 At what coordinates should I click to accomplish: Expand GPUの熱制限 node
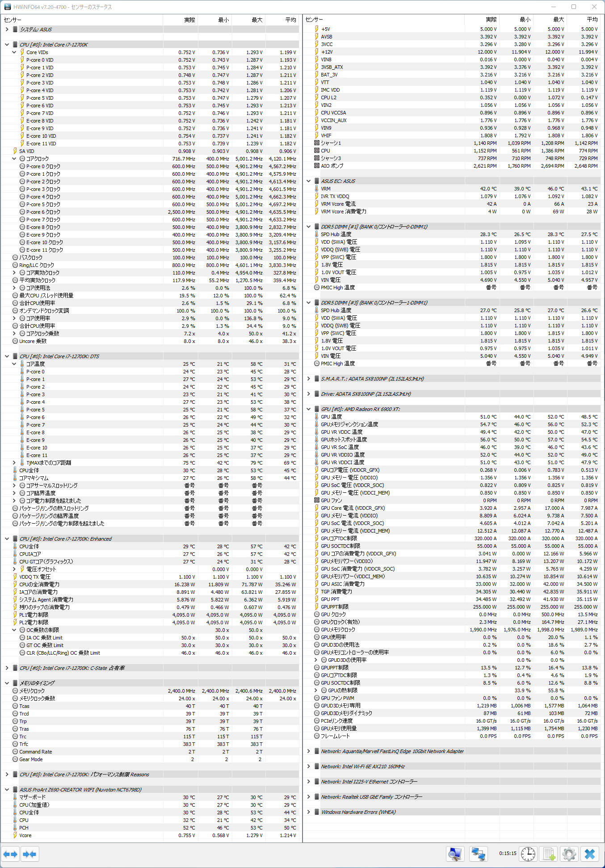(x=315, y=690)
